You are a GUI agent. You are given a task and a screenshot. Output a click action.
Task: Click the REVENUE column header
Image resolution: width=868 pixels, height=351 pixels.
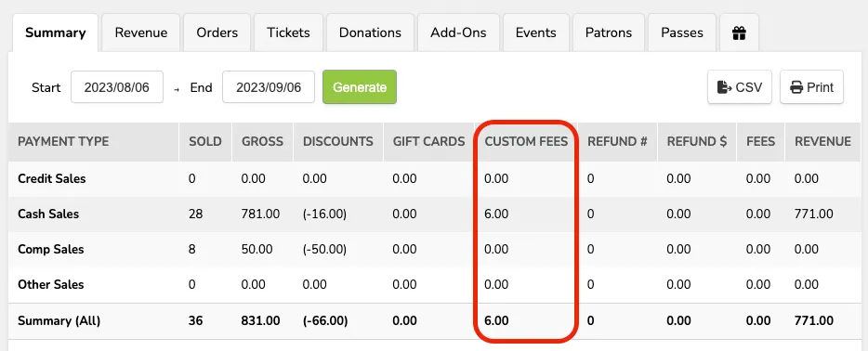pos(823,141)
